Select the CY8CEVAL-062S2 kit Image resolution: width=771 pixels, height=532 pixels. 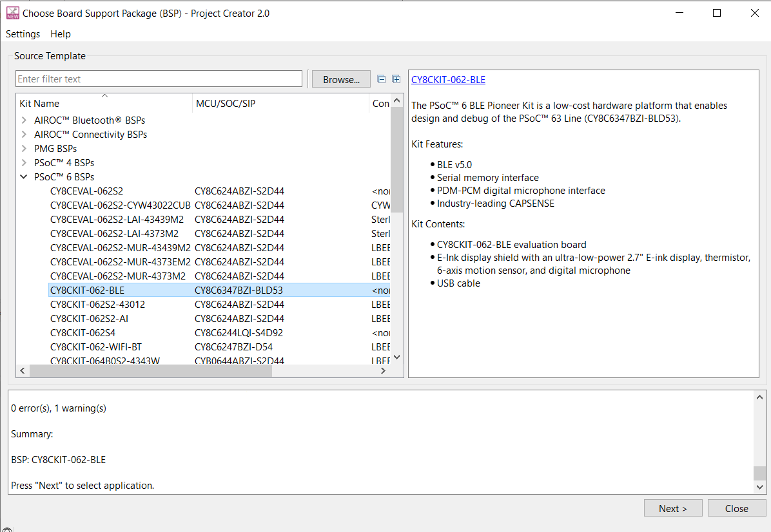[x=86, y=191]
